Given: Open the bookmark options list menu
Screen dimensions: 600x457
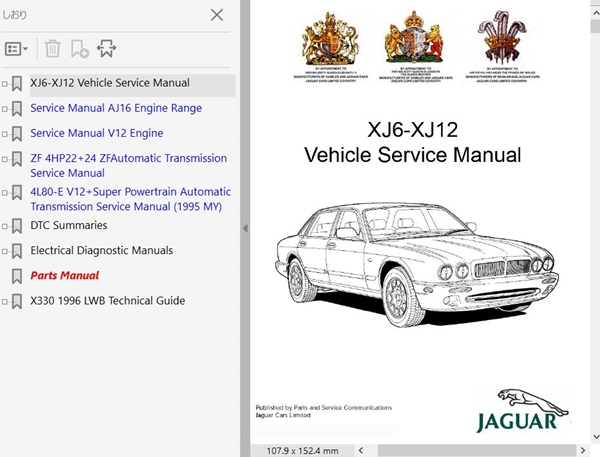Looking at the screenshot, I should click(16, 49).
